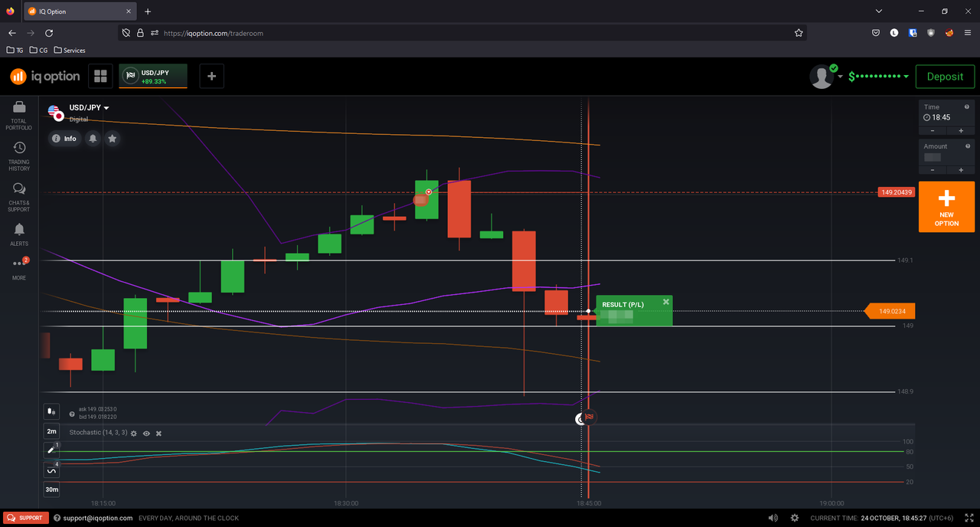Click the 149.0234 current price tag
Image resolution: width=980 pixels, height=527 pixels.
[891, 312]
